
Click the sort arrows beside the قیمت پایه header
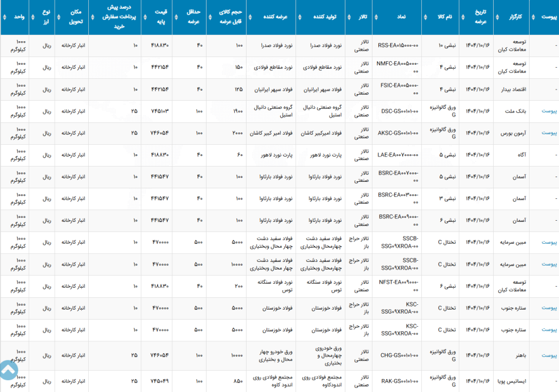coord(145,17)
